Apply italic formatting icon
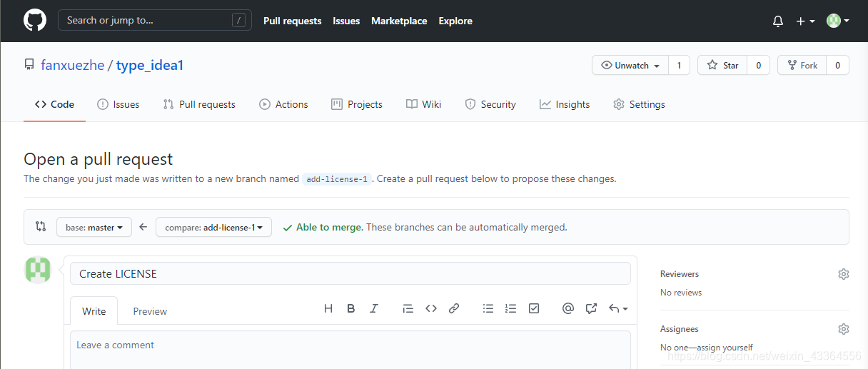The image size is (868, 369). (x=374, y=308)
